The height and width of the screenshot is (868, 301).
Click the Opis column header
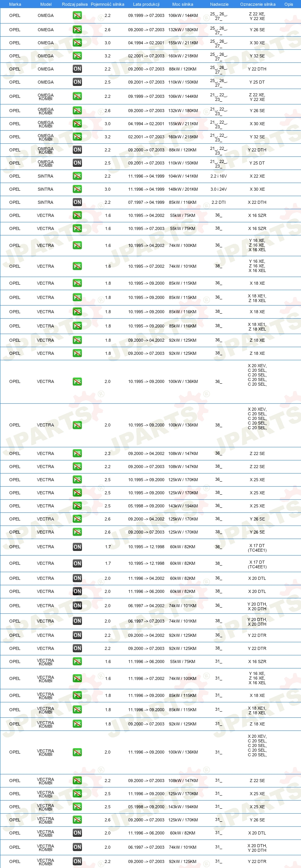tap(289, 4)
